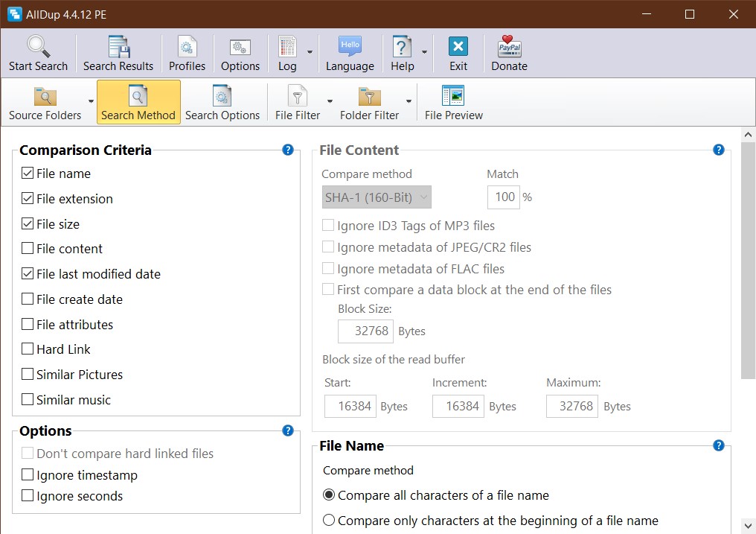Screen dimensions: 756x534
Task: Select Compare only characters at the beginning
Action: coord(329,520)
